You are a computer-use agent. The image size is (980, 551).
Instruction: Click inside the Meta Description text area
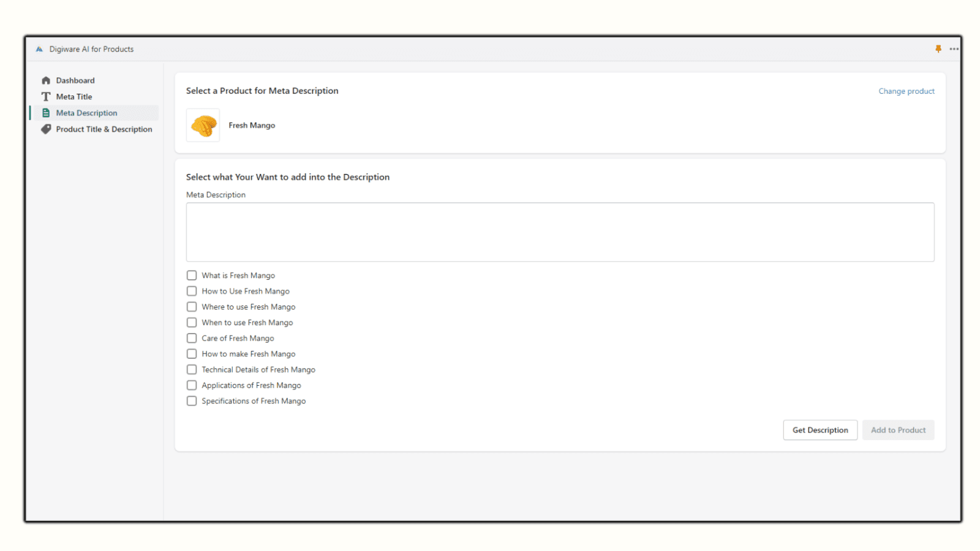560,233
